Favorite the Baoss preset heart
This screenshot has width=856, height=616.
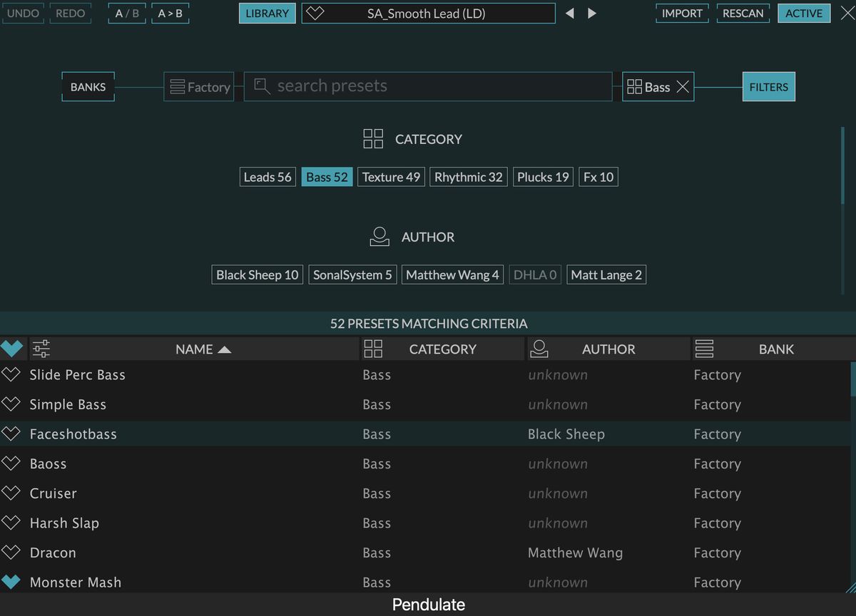(x=11, y=463)
